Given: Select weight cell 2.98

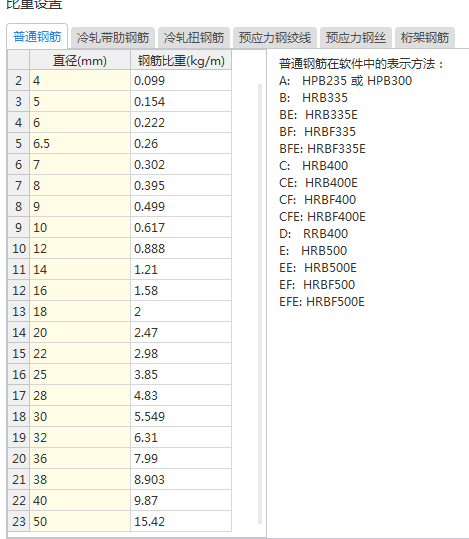Looking at the screenshot, I should click(181, 353).
